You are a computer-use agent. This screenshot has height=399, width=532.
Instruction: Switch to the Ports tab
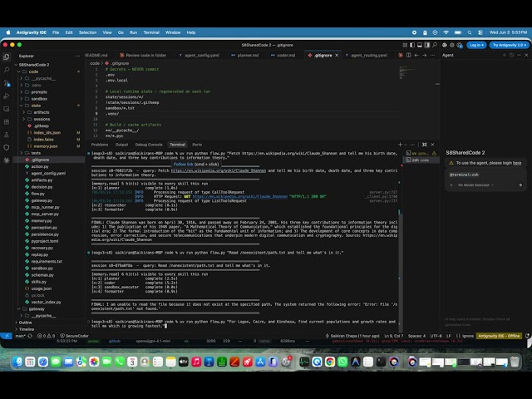pyautogui.click(x=197, y=145)
